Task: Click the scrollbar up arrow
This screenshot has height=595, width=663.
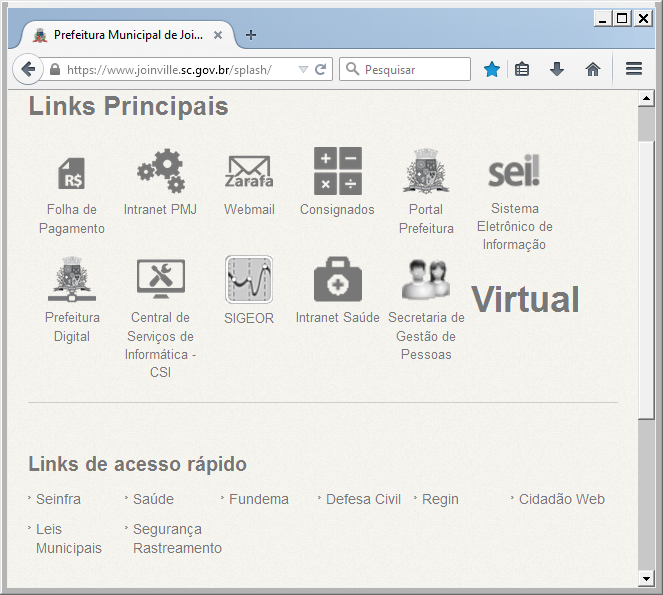Action: click(646, 99)
